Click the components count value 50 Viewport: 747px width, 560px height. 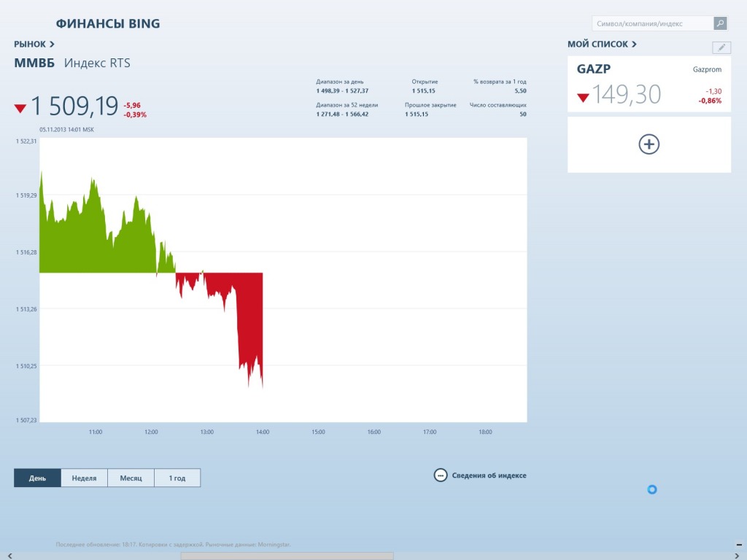(x=523, y=114)
